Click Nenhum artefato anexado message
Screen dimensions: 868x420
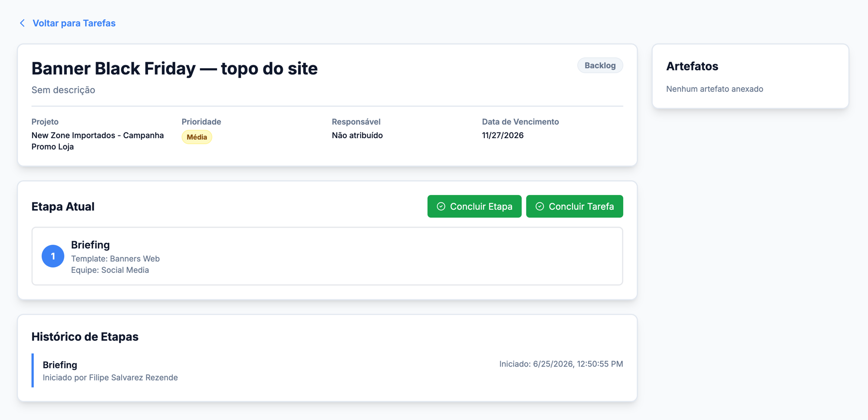click(x=715, y=89)
